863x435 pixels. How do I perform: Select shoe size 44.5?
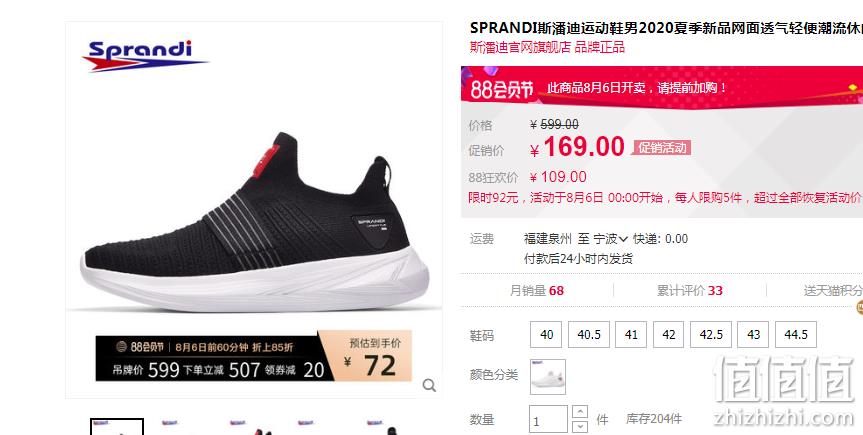click(x=796, y=335)
